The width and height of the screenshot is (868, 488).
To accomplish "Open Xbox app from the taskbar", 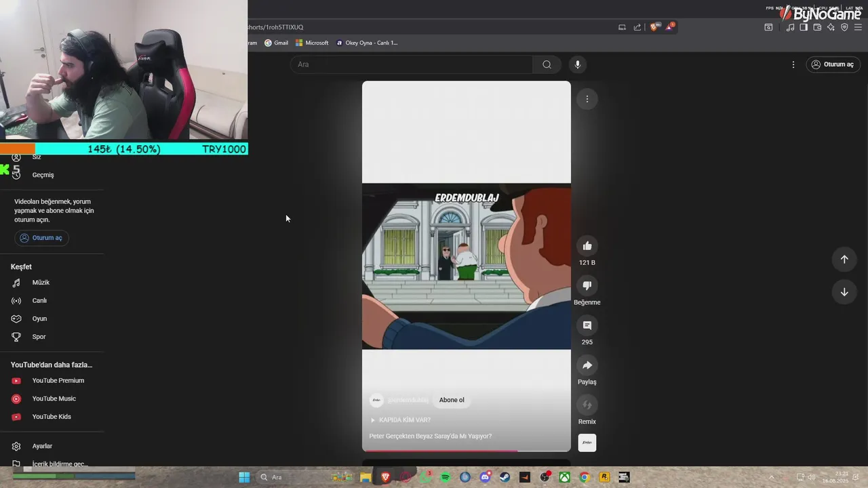I will pos(564,477).
